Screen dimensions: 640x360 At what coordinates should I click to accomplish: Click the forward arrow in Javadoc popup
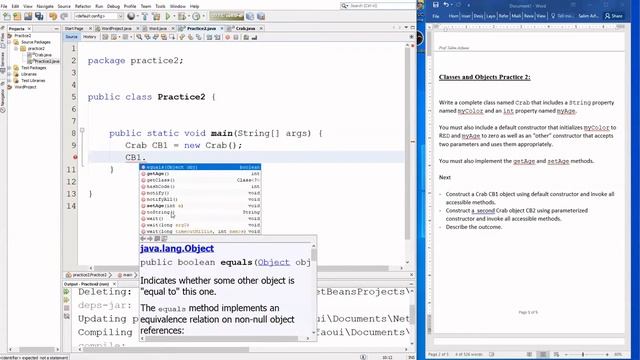(150, 239)
